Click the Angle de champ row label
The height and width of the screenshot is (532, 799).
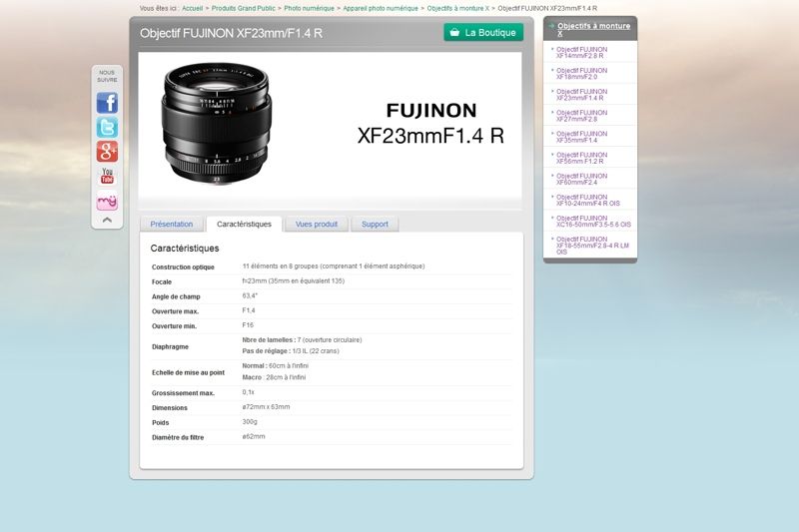pos(176,296)
